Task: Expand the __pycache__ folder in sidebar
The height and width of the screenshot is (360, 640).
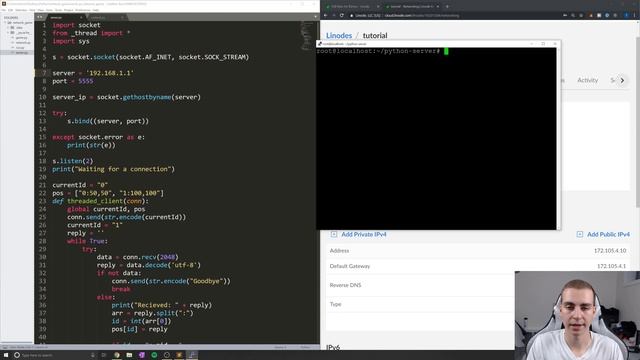Action: point(8,33)
